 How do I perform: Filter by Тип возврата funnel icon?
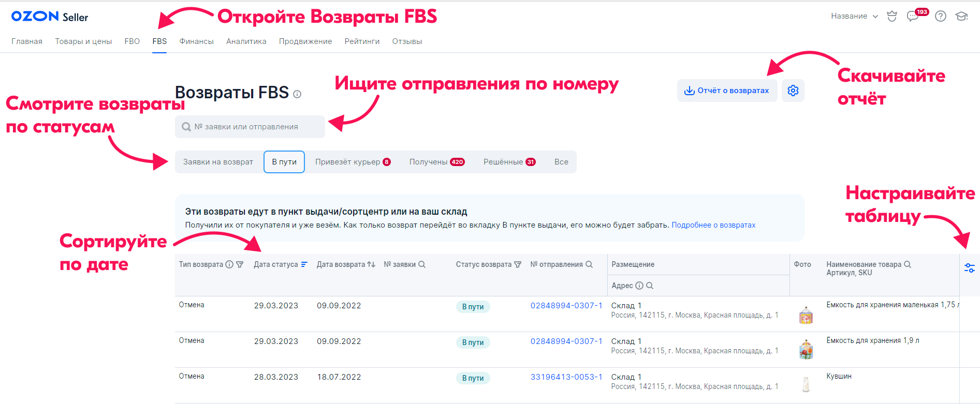(240, 264)
